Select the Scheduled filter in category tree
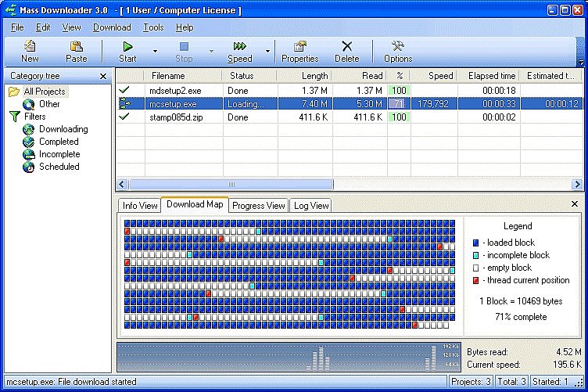Image resolution: width=588 pixels, height=392 pixels. [x=59, y=167]
